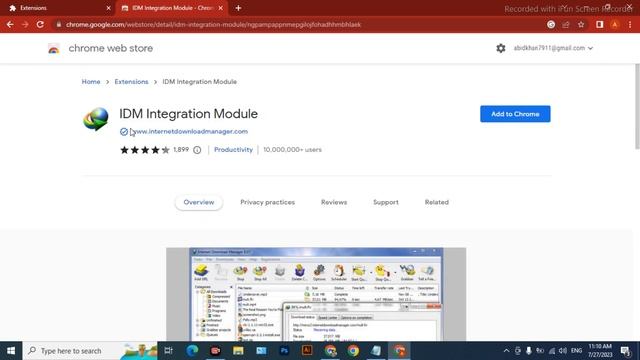Open Web Store settings gear

coord(501,48)
